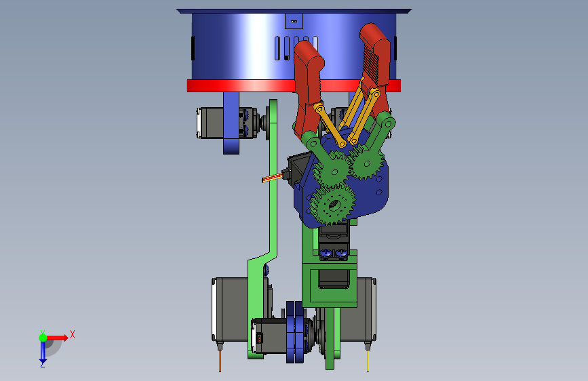Select the blue coupling disc at bottom

[x=295, y=332]
